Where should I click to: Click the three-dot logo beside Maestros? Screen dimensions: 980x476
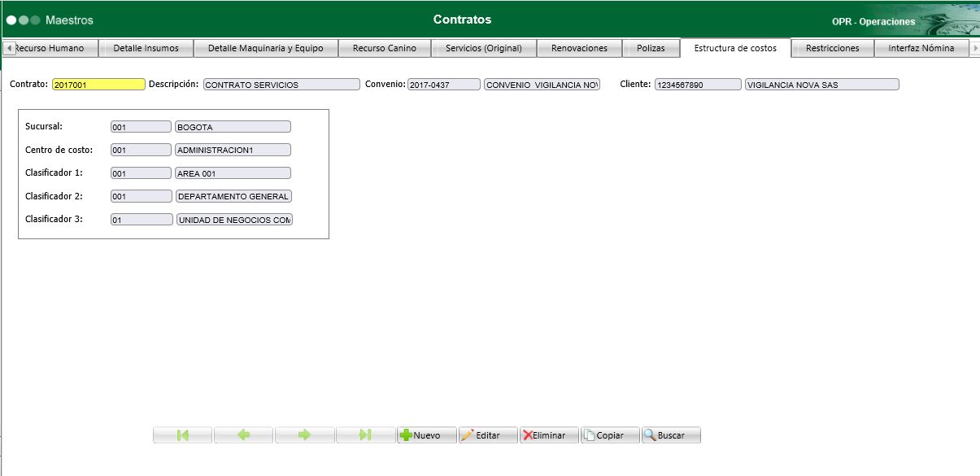[x=24, y=20]
